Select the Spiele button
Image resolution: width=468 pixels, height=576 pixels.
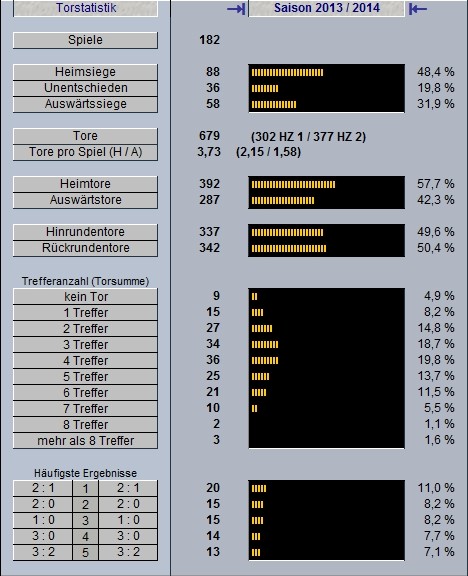85,40
